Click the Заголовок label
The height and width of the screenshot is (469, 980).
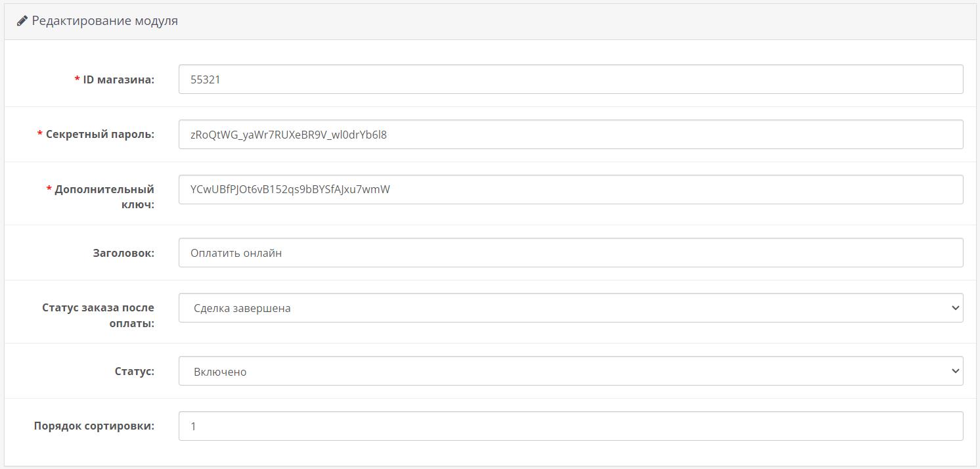tap(123, 253)
